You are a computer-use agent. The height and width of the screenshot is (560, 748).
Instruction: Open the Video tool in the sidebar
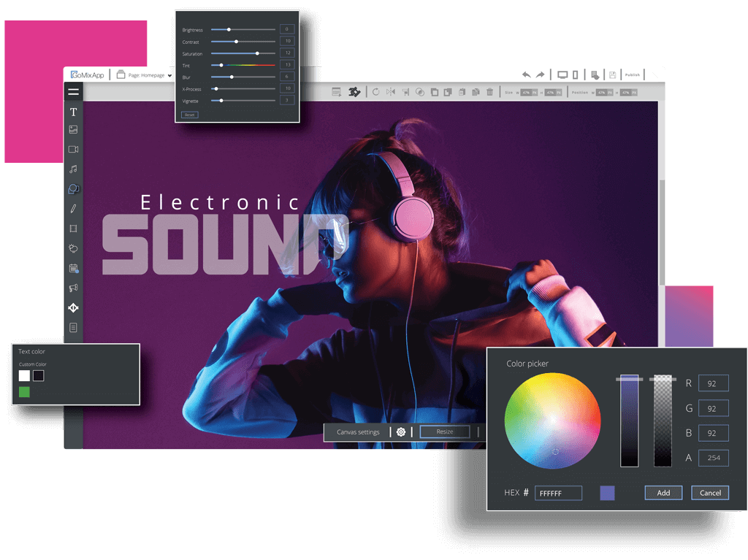[73, 150]
